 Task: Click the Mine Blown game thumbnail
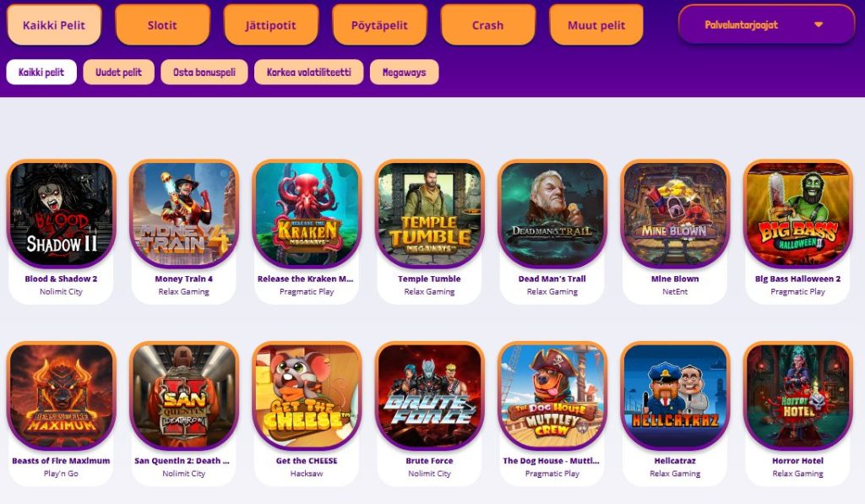(675, 214)
